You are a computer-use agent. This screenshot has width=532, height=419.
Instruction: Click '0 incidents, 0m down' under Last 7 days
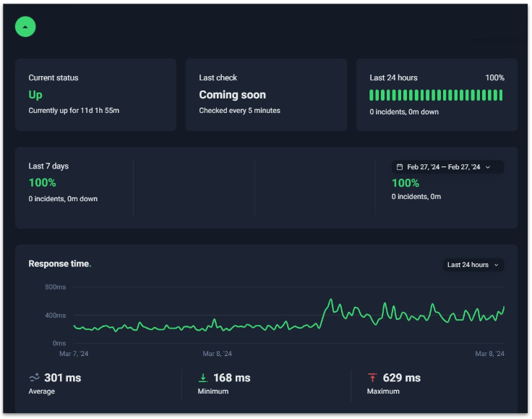click(63, 199)
